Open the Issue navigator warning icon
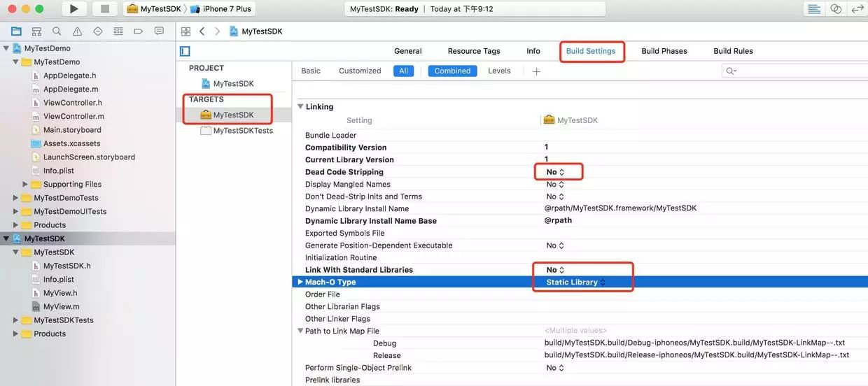Image resolution: width=868 pixels, height=386 pixels. [x=77, y=31]
